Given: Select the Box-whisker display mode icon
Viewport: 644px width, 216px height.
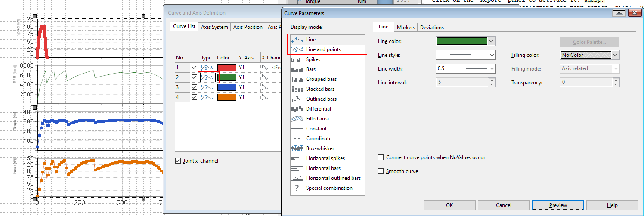Looking at the screenshot, I should click(297, 148).
